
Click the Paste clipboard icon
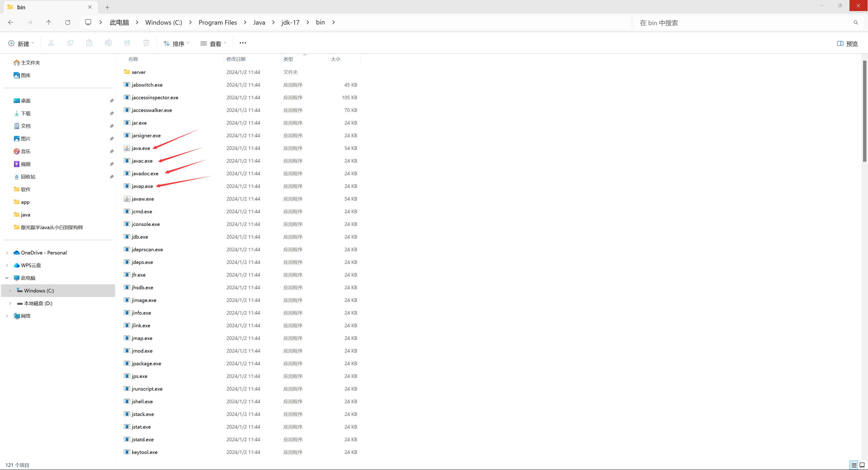[89, 43]
